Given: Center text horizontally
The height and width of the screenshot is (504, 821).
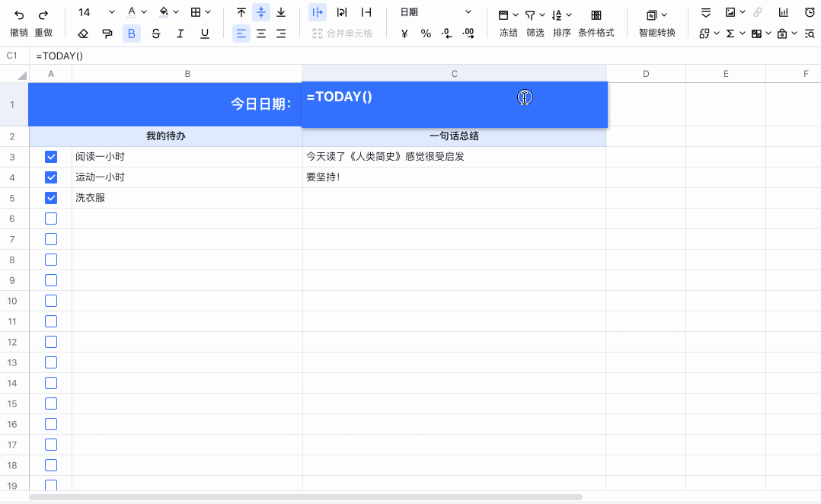Looking at the screenshot, I should (x=260, y=33).
